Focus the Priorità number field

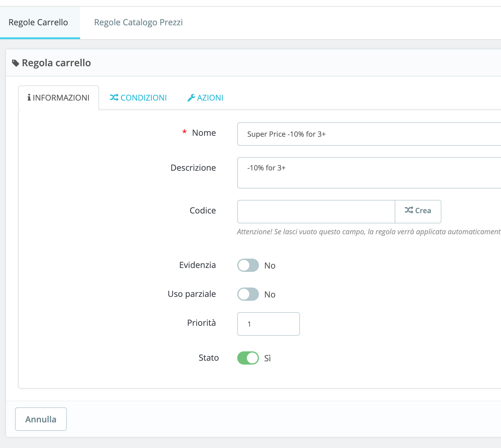click(268, 324)
